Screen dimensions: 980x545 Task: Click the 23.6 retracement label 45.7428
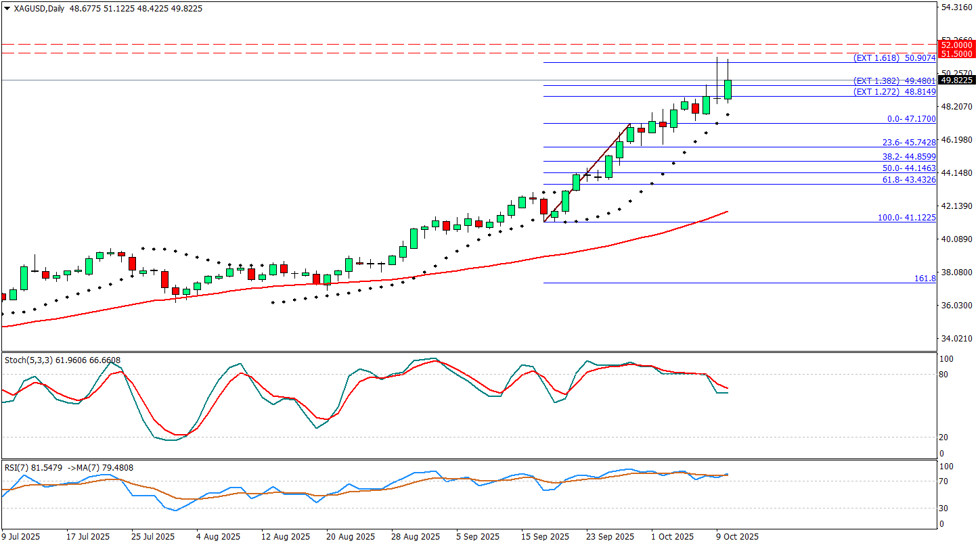click(909, 143)
